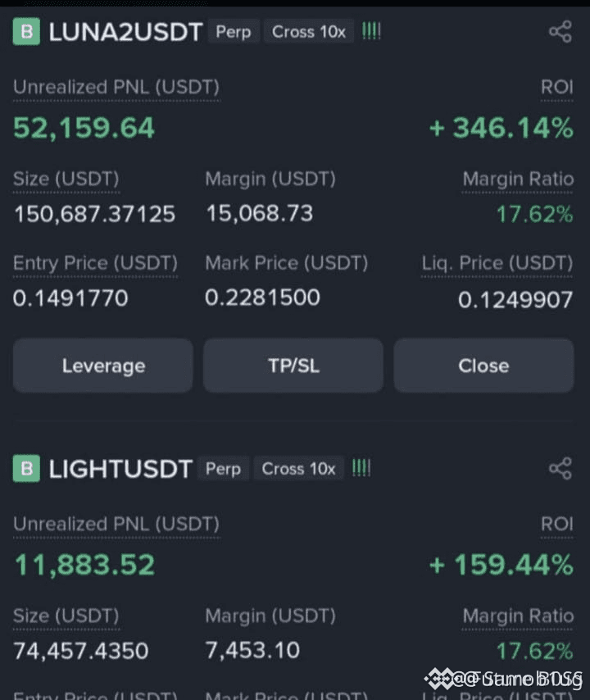
Task: Open the Leverage adjustment for LUNA2USDT
Action: 103,366
